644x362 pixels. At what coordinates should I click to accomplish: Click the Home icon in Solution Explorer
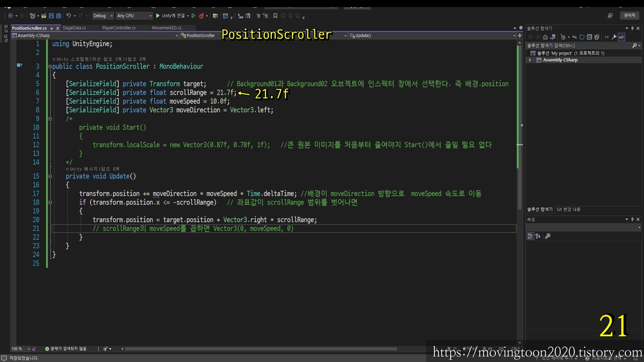(x=545, y=37)
